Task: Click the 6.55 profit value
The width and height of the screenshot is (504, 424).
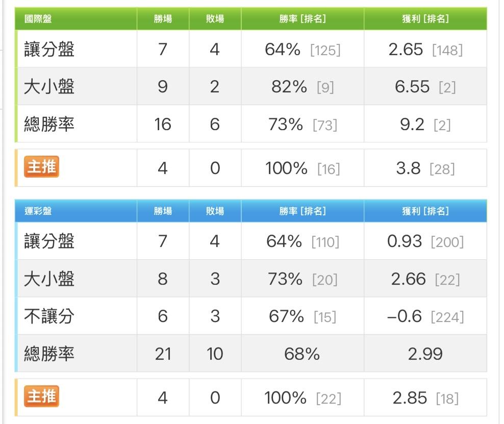Action: pos(412,87)
